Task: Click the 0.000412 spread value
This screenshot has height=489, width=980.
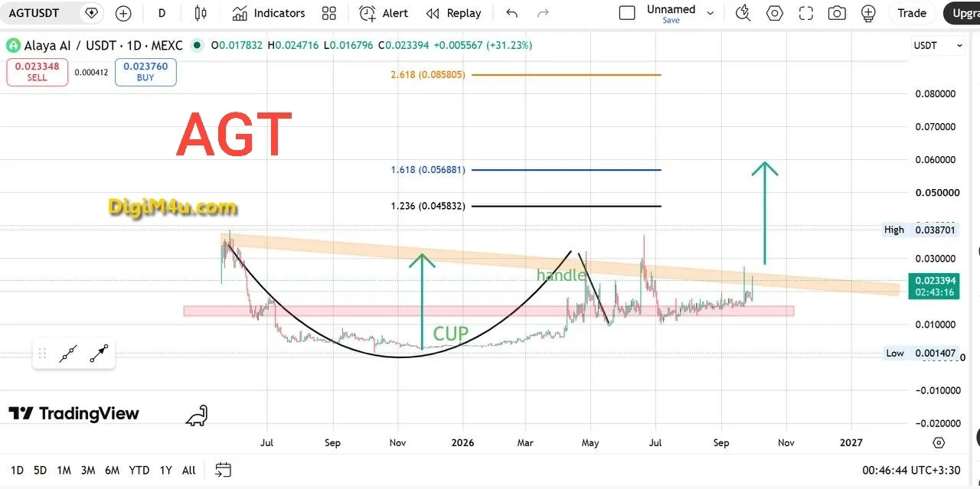Action: [x=91, y=73]
